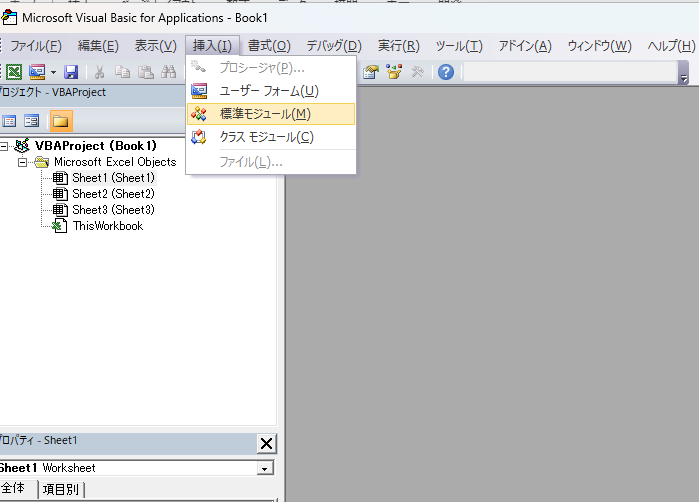Open 表示(V) menu

156,45
